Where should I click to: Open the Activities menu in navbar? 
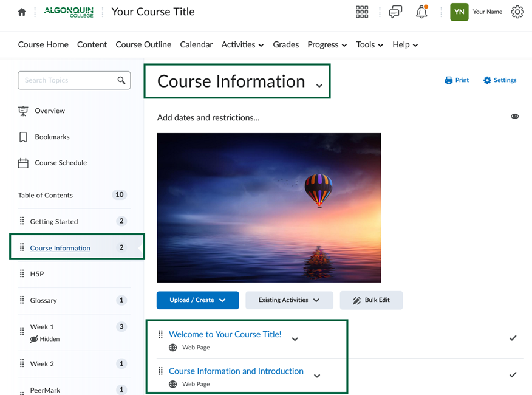[x=242, y=45]
